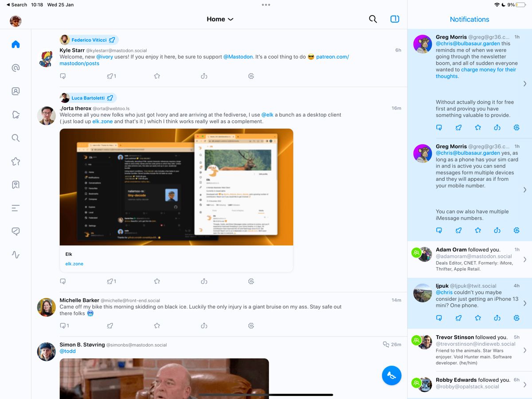Boost Michelle Barker's post
The image size is (532, 399).
click(110, 326)
